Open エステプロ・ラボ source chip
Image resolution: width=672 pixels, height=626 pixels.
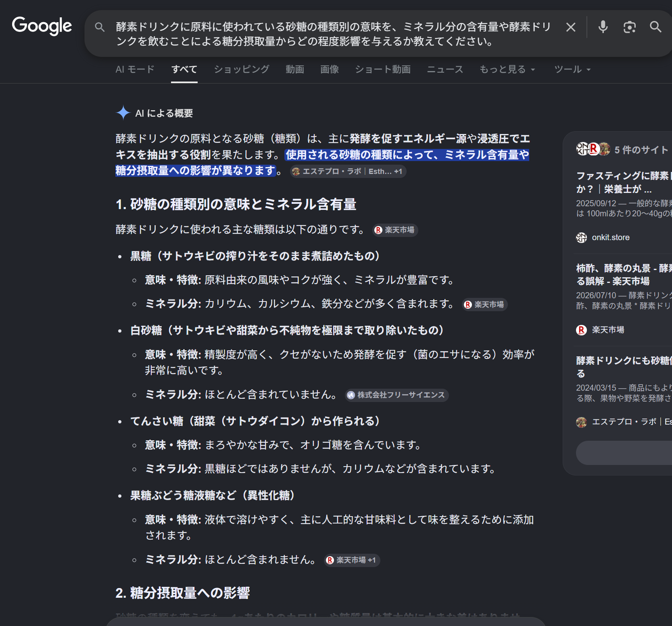[x=348, y=172]
